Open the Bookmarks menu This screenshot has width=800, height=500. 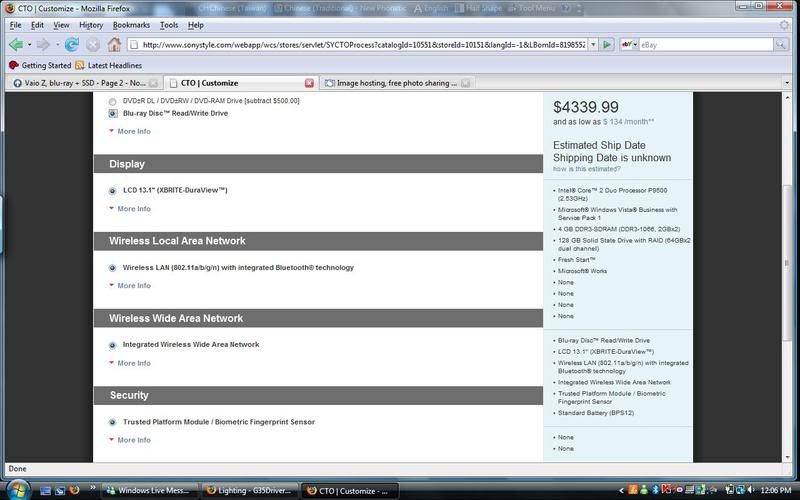[131, 25]
